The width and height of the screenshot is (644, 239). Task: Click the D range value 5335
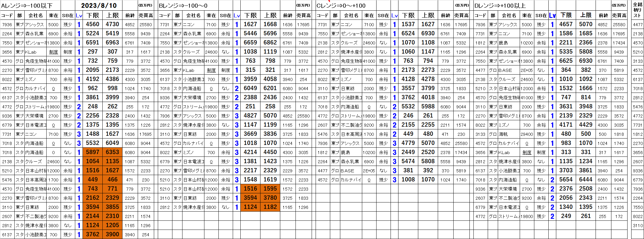click(566, 52)
